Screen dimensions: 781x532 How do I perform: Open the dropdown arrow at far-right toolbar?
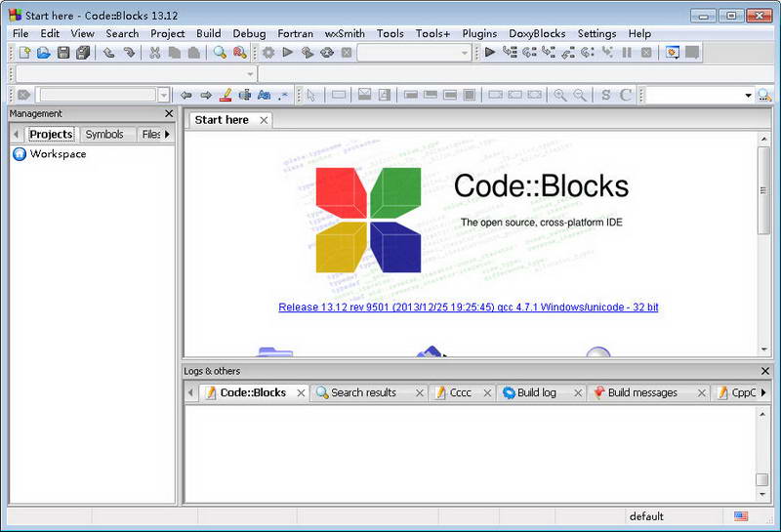click(x=748, y=95)
